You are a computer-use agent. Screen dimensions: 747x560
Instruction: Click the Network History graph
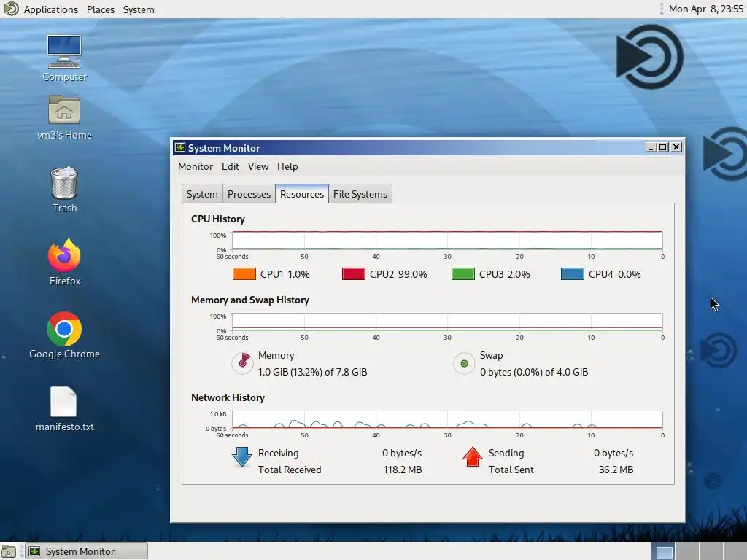(447, 419)
